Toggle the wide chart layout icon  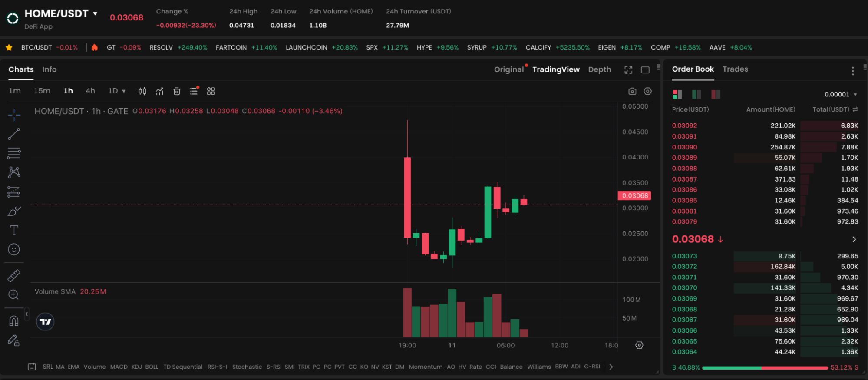tap(645, 70)
